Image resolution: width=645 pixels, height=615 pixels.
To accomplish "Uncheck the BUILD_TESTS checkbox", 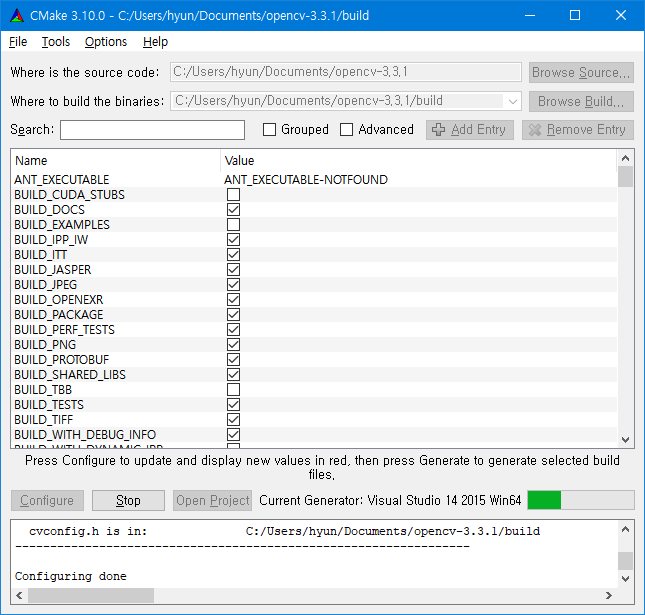I will tap(233, 405).
